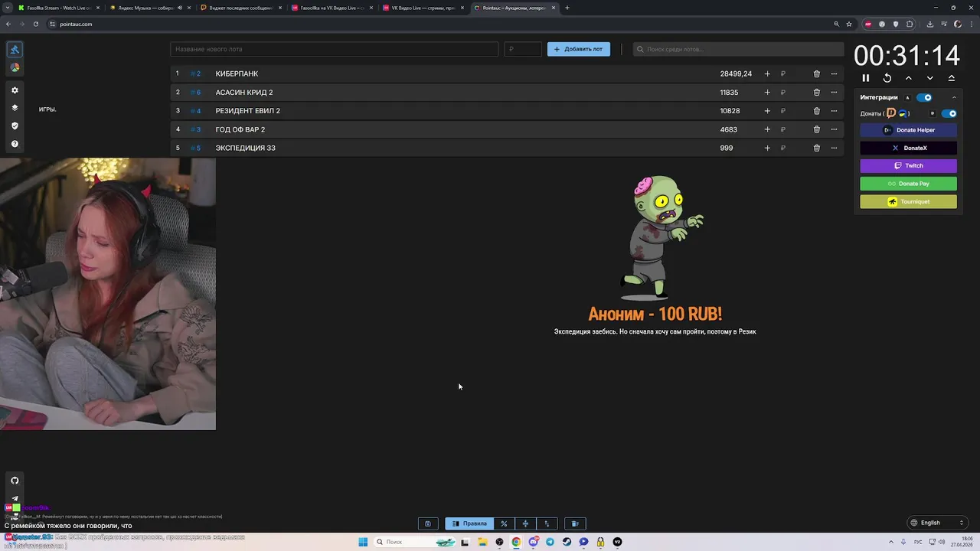Open more options for РЕЗИДЕНТ ЕВИЛ 2 lot
980x551 pixels.
[834, 110]
